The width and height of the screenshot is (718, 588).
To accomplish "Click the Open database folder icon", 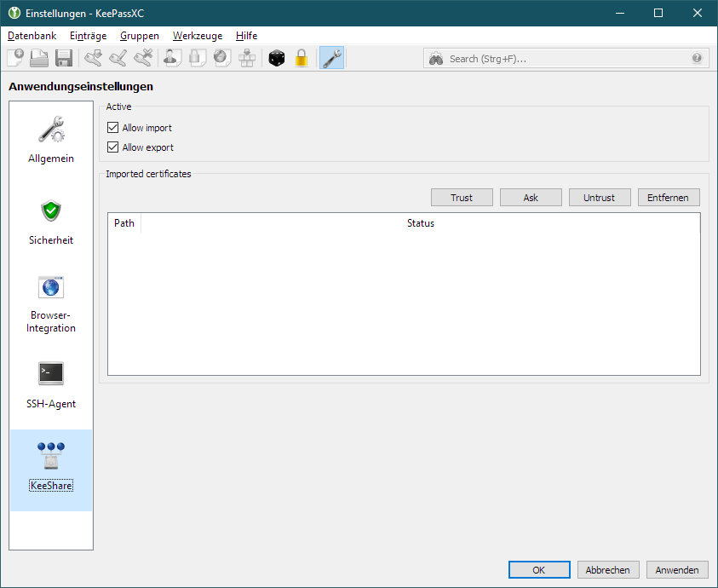I will click(39, 58).
